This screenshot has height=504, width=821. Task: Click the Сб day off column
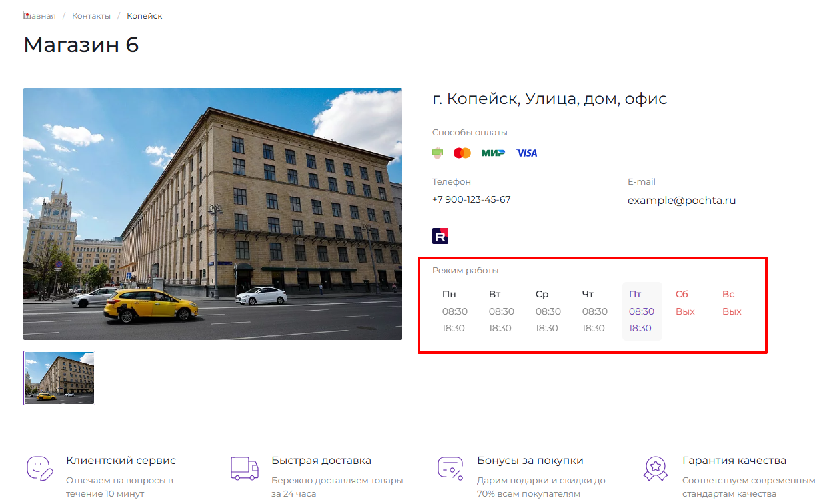[x=685, y=303]
